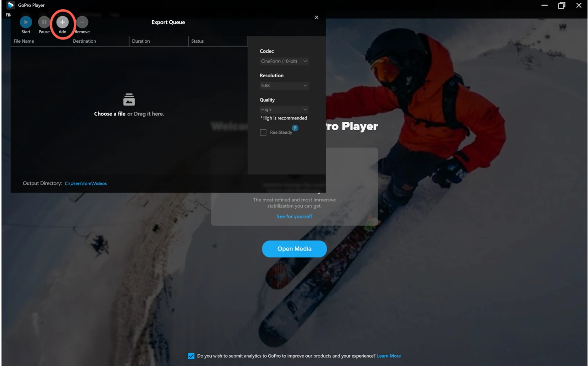Click the ReelSteady lightning badge icon
588x366 pixels.
tap(295, 128)
